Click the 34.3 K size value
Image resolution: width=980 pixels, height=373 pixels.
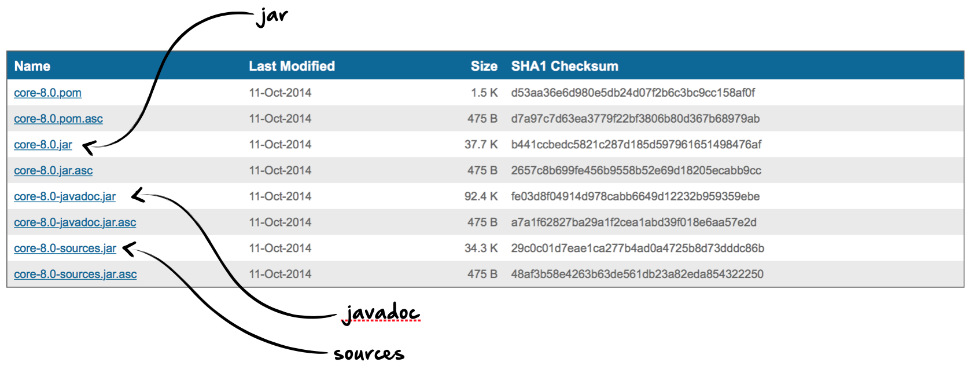click(481, 248)
